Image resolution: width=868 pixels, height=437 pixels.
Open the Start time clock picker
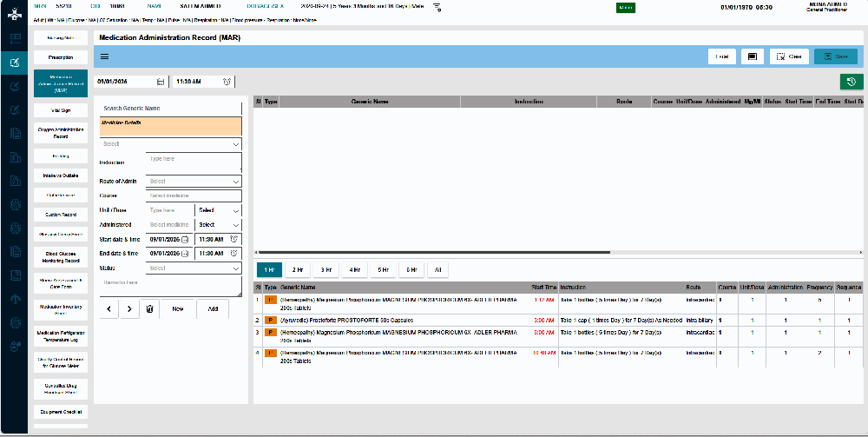click(x=234, y=239)
